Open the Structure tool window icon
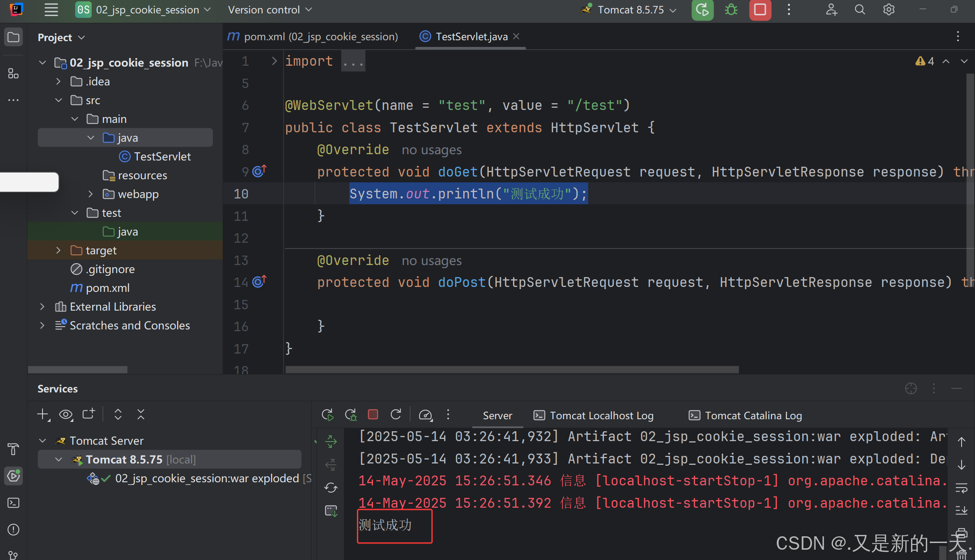The height and width of the screenshot is (560, 975). point(13,73)
